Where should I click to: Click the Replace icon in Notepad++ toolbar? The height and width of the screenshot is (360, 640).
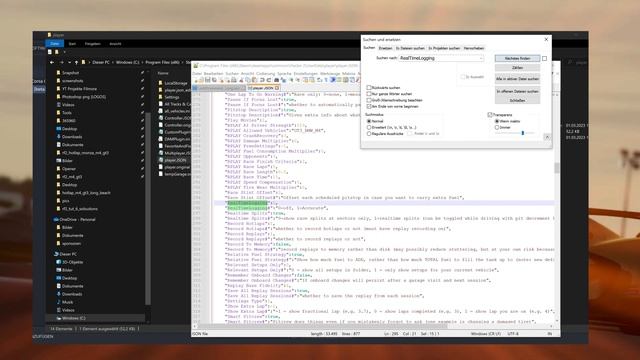point(282,80)
